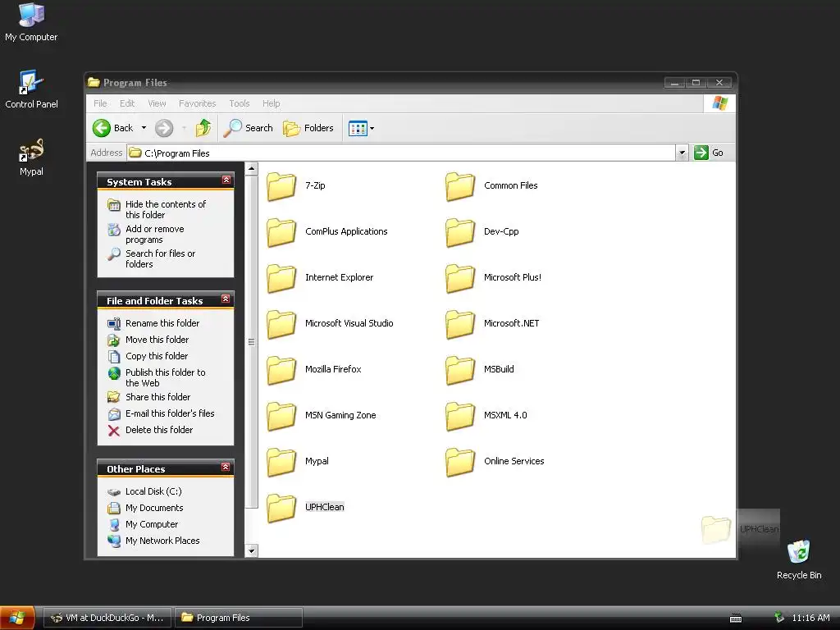Screen dimensions: 840x630
Task: Select My Computer desktop icon
Action: (x=31, y=22)
